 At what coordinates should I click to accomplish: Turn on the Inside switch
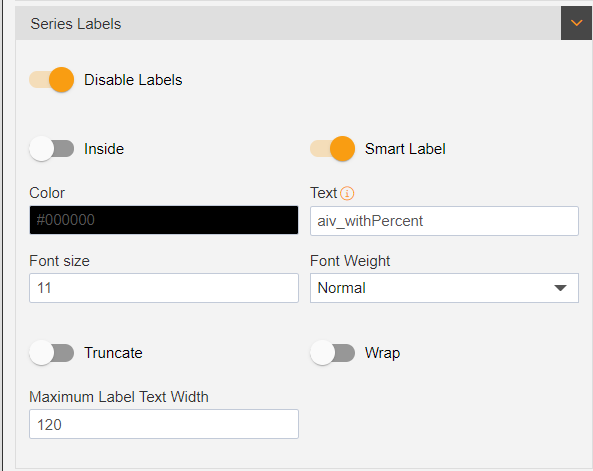[51, 149]
